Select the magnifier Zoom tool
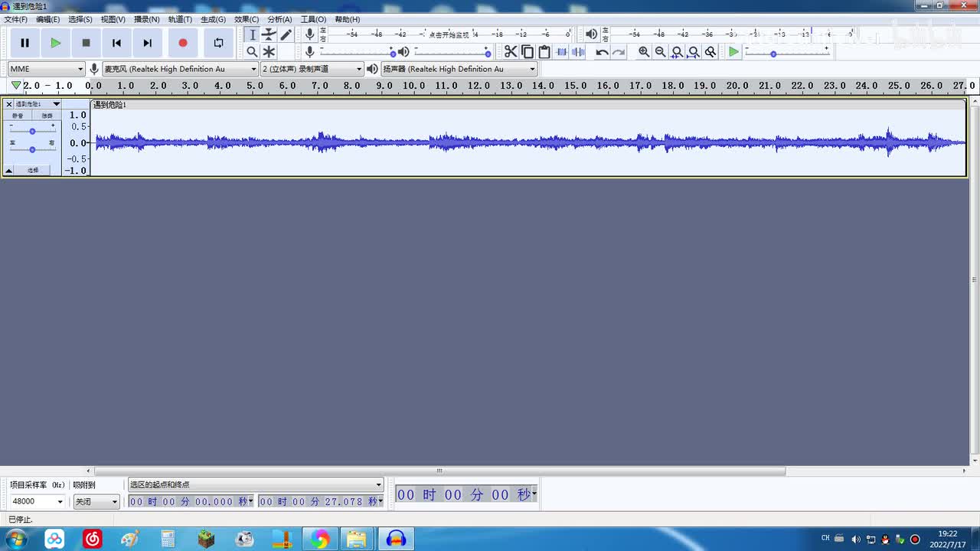 (252, 52)
